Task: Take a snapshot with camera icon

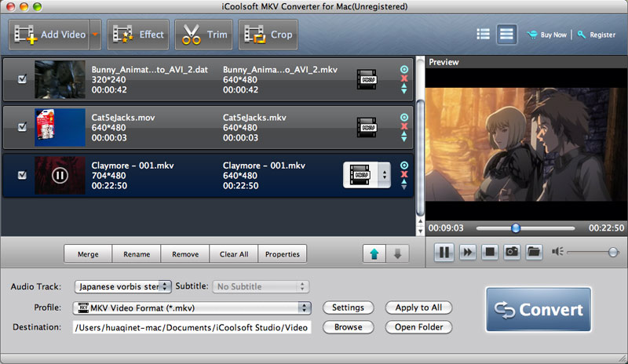Action: 512,252
